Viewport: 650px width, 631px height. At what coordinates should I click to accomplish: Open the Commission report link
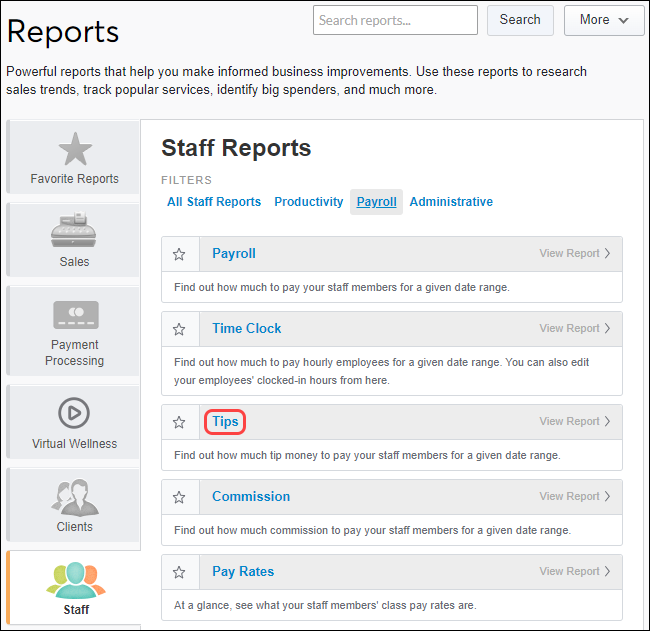pos(251,496)
